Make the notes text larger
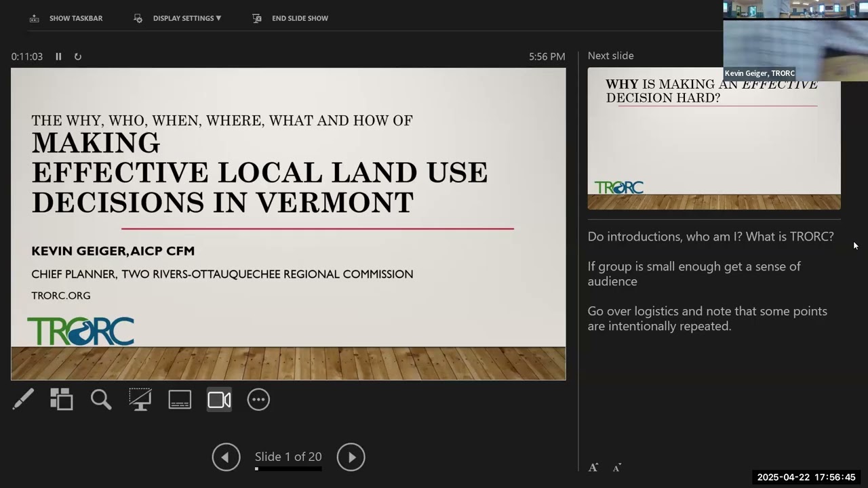Viewport: 868px width, 488px height. [x=593, y=468]
